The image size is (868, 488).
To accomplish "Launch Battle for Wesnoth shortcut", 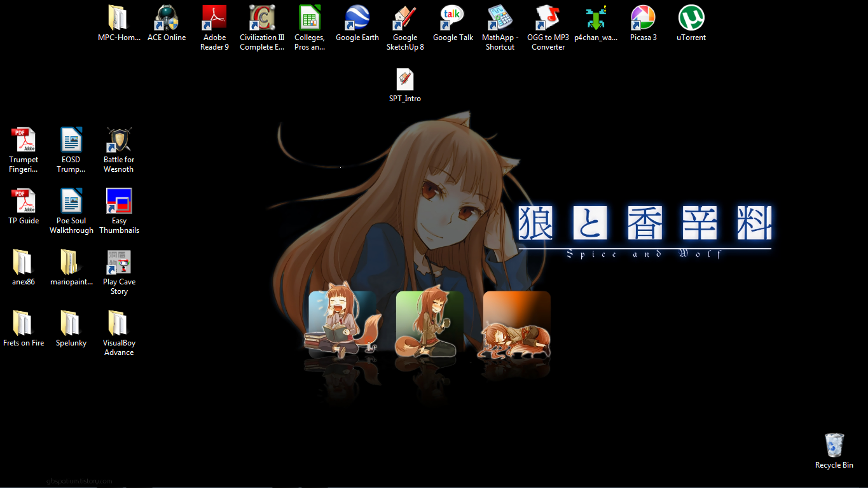I will 119,140.
